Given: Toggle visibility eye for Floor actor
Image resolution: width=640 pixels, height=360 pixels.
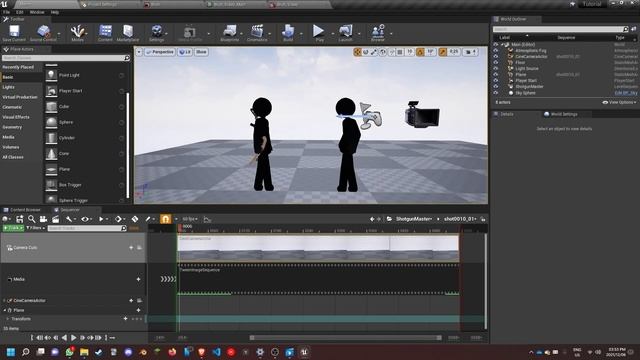Looking at the screenshot, I should tap(496, 62).
